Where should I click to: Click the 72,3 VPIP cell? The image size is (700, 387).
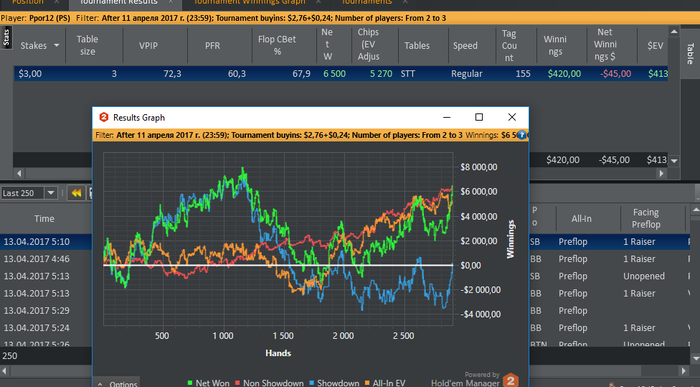pyautogui.click(x=172, y=74)
